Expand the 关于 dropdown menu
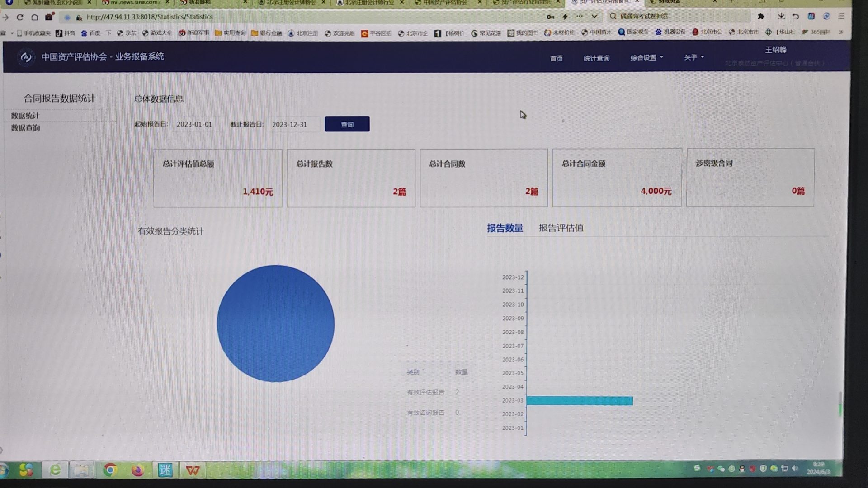 (693, 57)
